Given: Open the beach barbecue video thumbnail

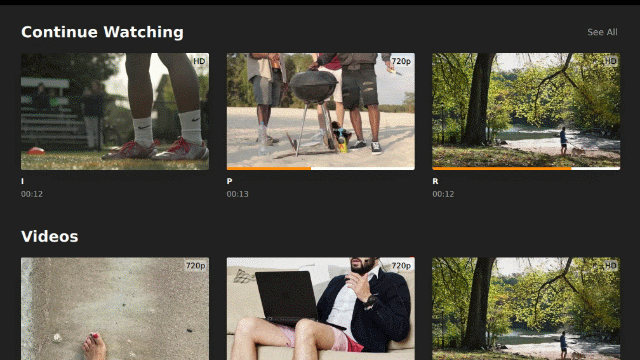Looking at the screenshot, I should tap(320, 111).
